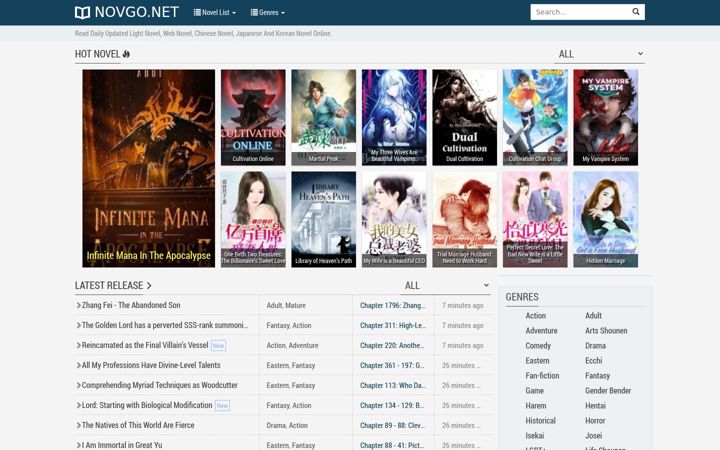Open Trial Marriage Husband novel cover
This screenshot has height=450, width=720.
pyautogui.click(x=465, y=219)
